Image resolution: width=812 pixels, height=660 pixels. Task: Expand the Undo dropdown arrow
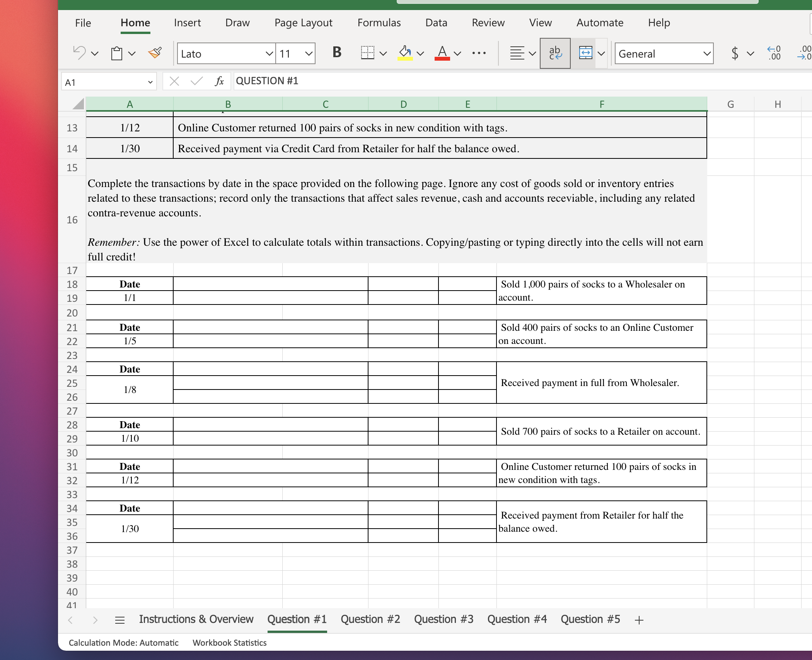pos(95,54)
